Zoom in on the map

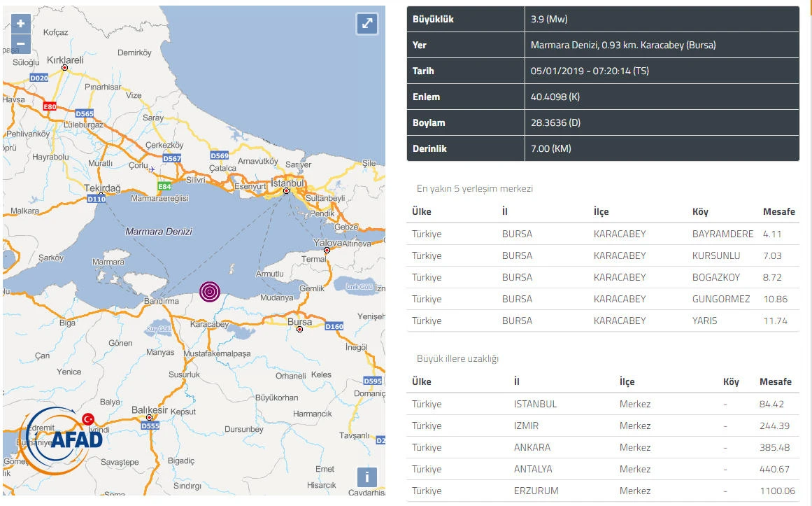[x=20, y=23]
